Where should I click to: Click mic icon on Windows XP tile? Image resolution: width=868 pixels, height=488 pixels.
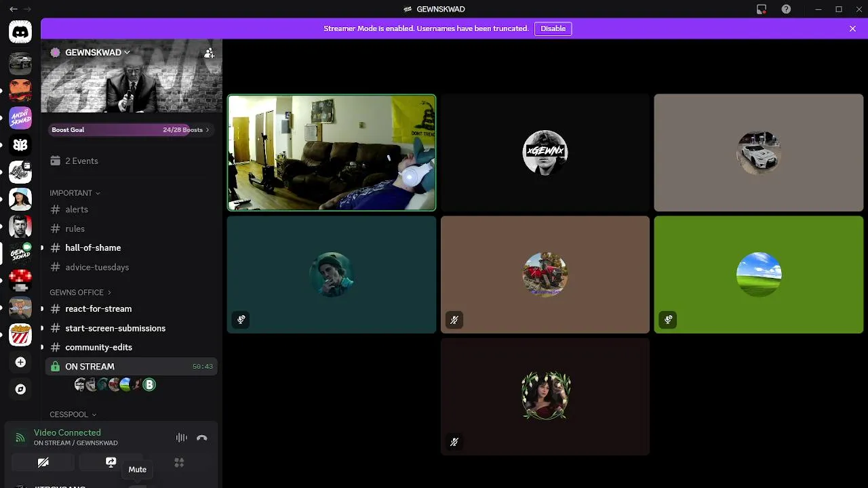pos(668,320)
